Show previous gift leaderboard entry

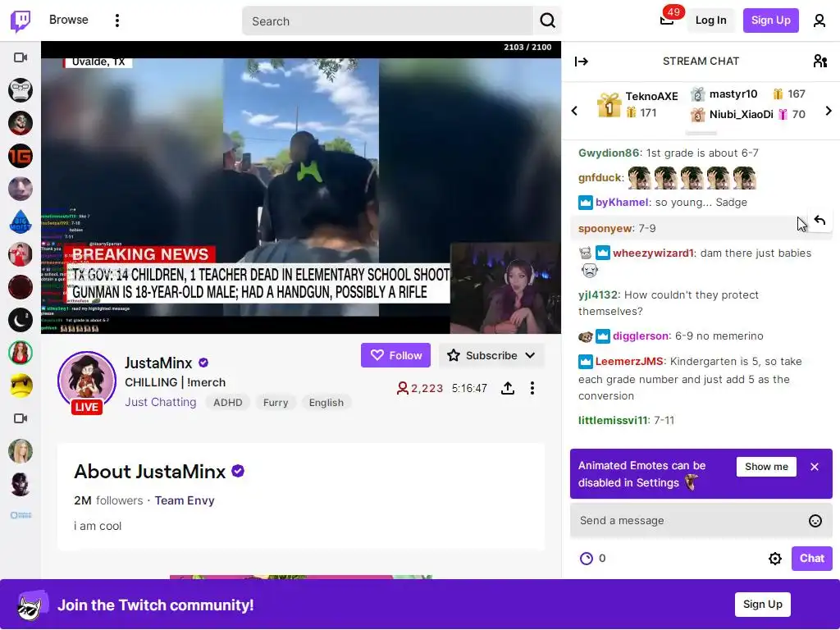[x=574, y=111]
